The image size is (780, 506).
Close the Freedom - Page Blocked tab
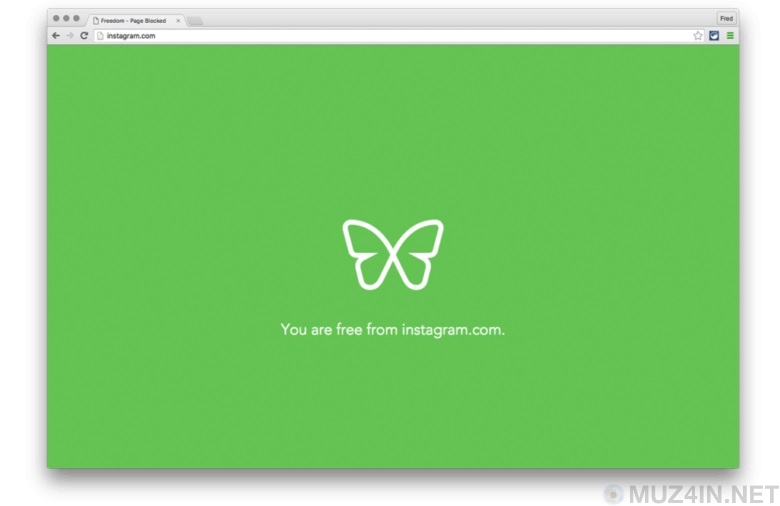(x=178, y=20)
